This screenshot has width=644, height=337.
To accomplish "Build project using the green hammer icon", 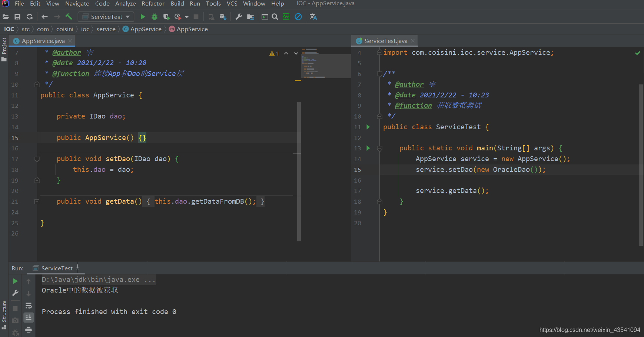I will point(69,17).
